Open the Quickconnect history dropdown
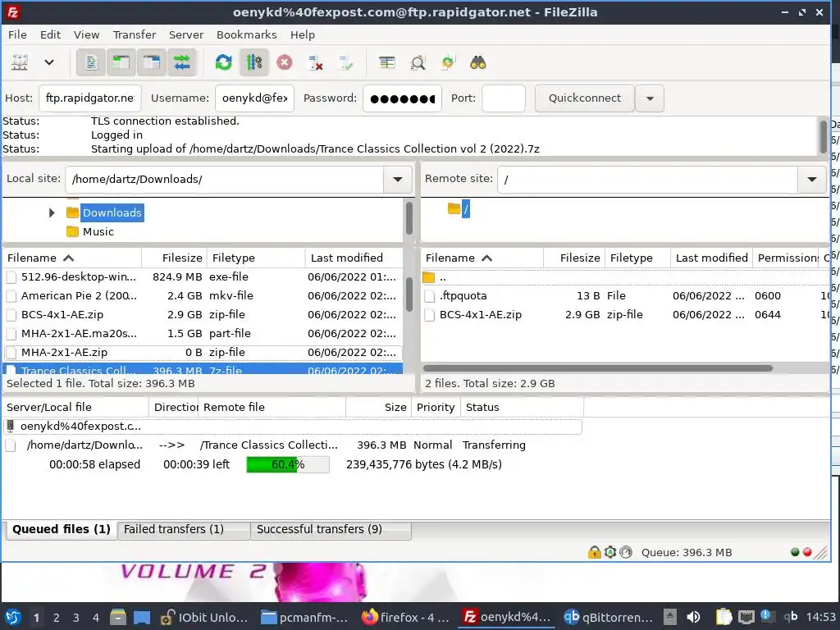The width and height of the screenshot is (840, 630). pyautogui.click(x=650, y=98)
